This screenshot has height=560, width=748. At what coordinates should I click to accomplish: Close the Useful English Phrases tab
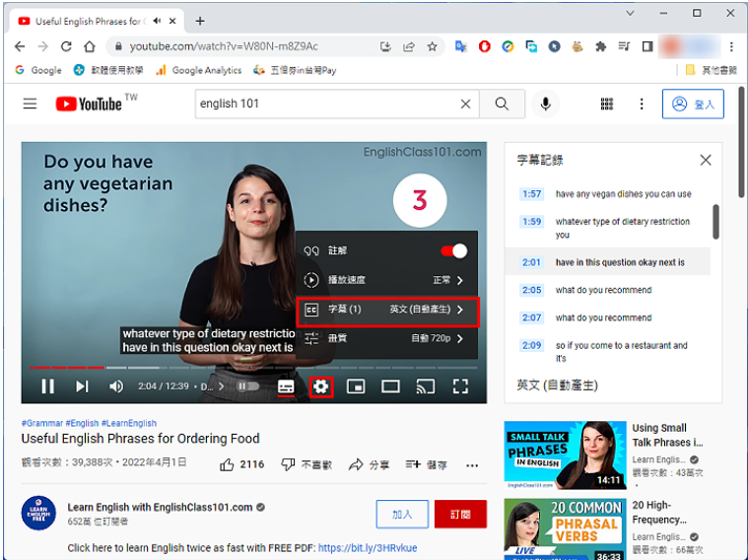(172, 21)
